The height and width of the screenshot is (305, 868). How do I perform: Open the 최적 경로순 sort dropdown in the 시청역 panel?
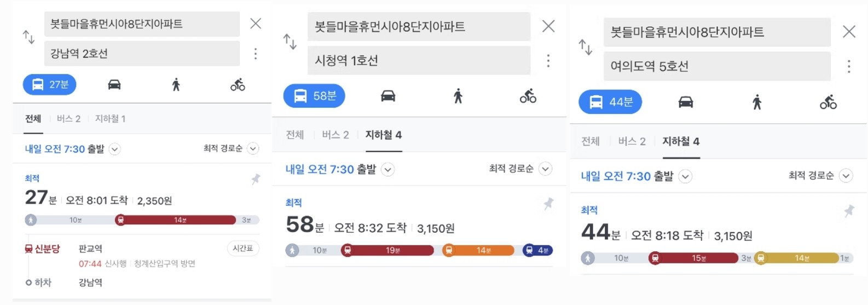point(520,169)
